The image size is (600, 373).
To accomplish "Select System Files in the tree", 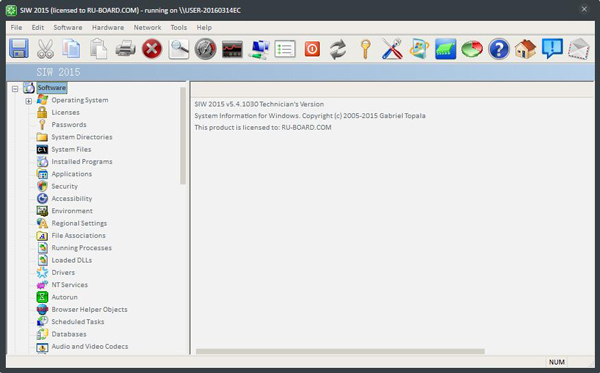I will (x=71, y=149).
